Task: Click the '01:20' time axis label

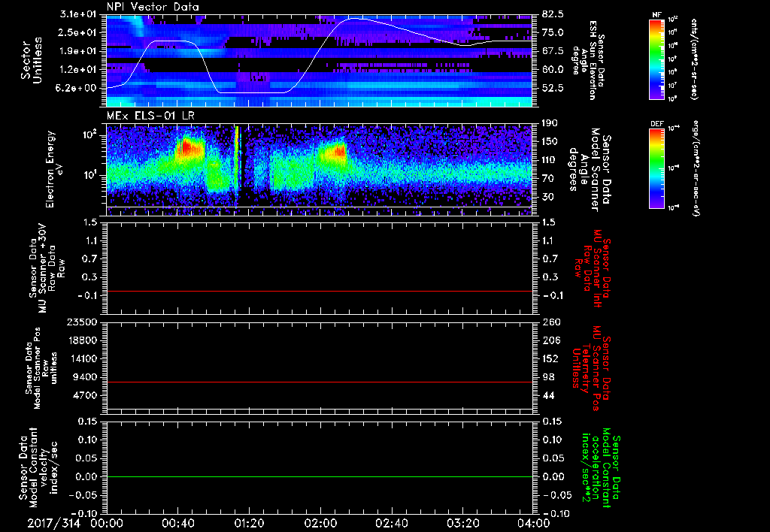Action: tap(249, 523)
